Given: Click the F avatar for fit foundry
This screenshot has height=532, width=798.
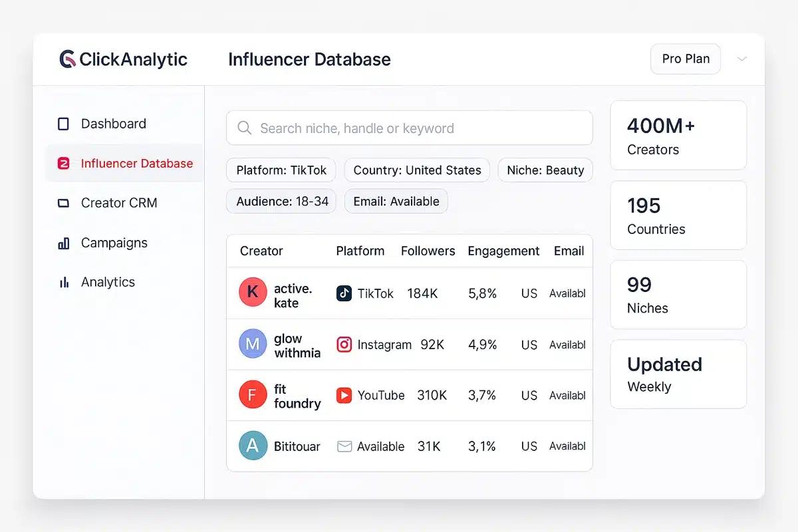Looking at the screenshot, I should point(253,395).
